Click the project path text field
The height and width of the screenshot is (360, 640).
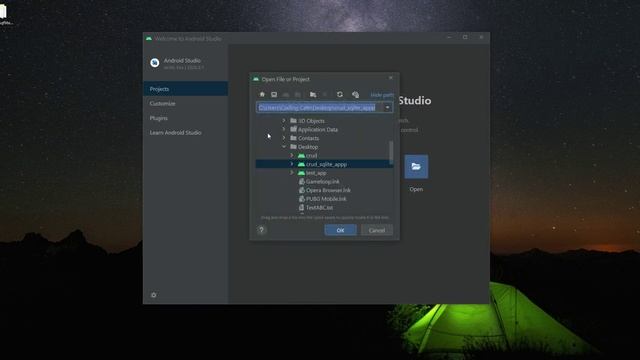click(319, 107)
